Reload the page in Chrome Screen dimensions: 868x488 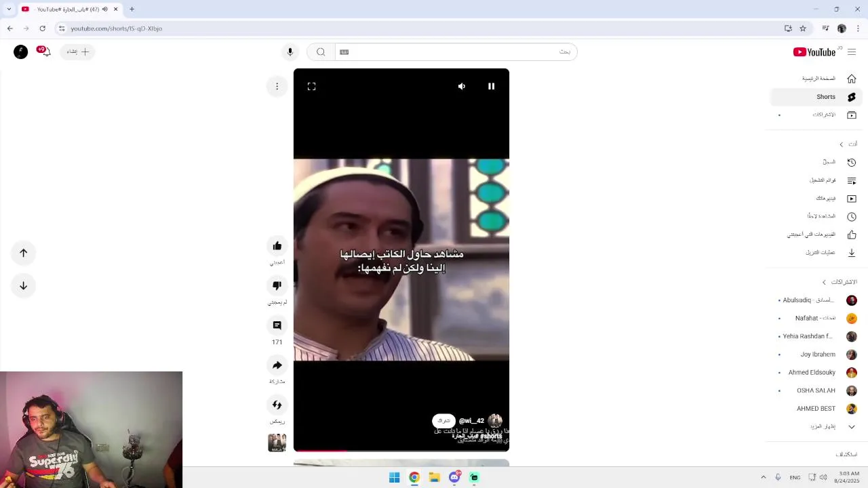pyautogui.click(x=42, y=28)
